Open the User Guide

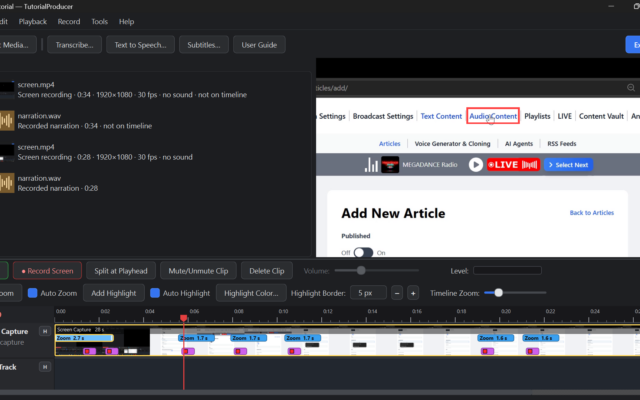(x=259, y=45)
